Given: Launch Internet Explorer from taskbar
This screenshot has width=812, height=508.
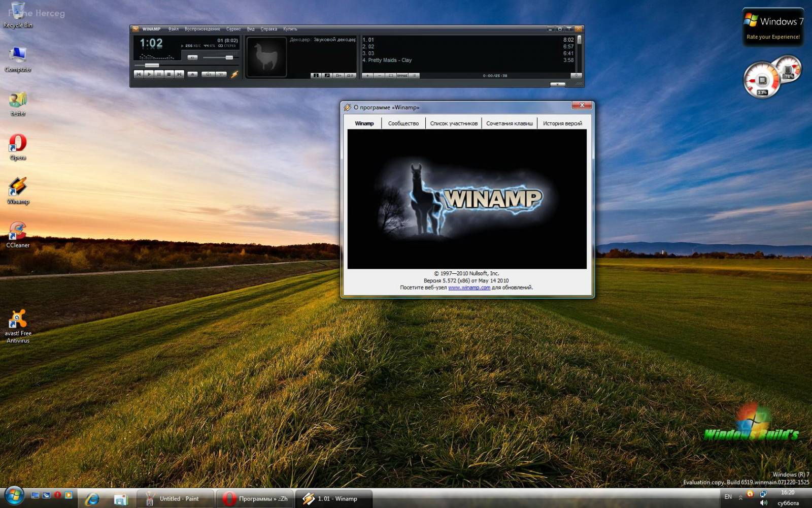Looking at the screenshot, I should (92, 499).
